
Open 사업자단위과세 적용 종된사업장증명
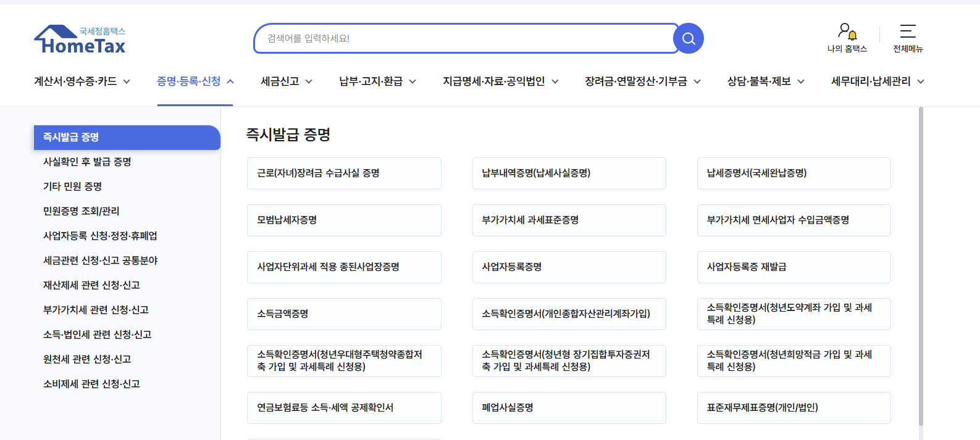point(344,267)
